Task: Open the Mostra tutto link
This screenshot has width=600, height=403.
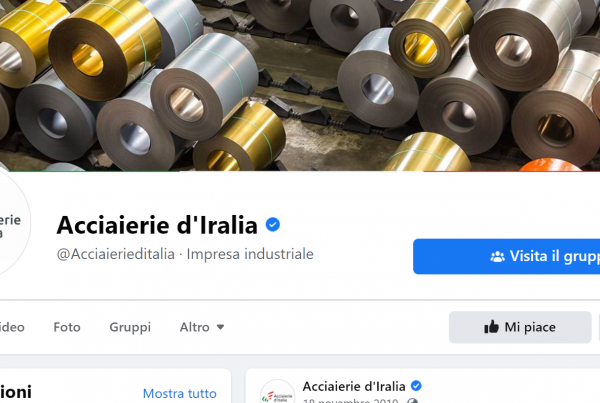Action: click(180, 393)
